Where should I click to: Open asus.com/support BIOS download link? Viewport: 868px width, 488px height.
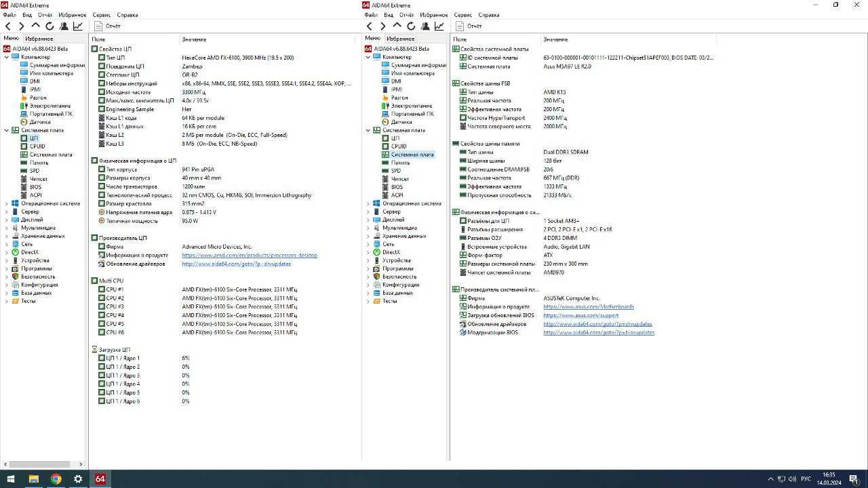pyautogui.click(x=581, y=315)
